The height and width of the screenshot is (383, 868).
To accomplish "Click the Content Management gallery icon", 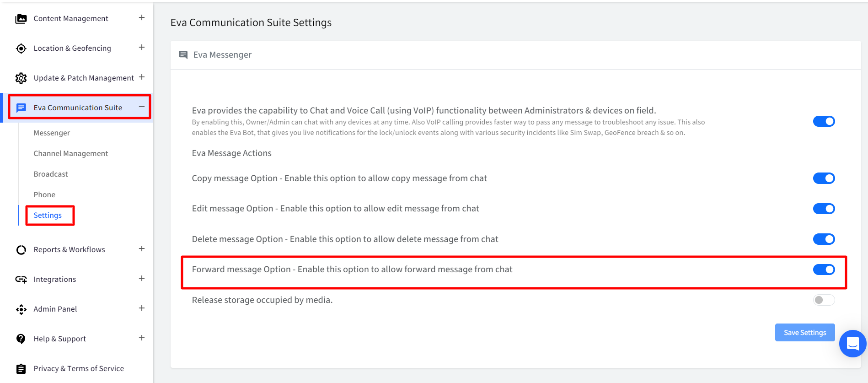I will 21,19.
